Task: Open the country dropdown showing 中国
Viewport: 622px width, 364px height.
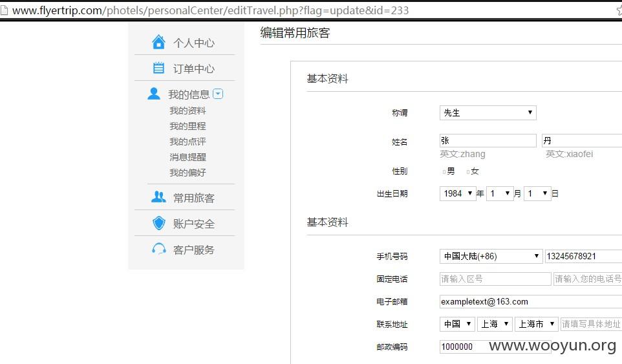Action: [457, 324]
